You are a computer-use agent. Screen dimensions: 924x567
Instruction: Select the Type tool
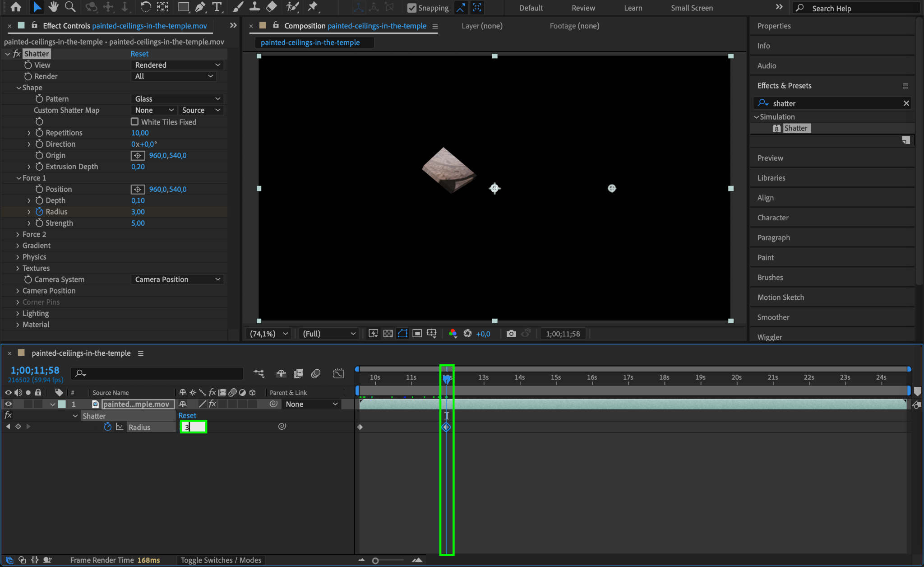click(x=217, y=7)
